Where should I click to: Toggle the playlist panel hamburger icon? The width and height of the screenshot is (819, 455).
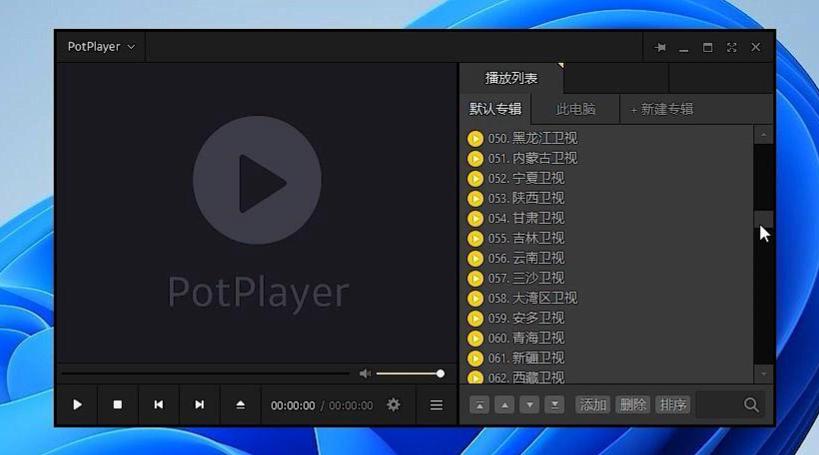click(x=436, y=405)
